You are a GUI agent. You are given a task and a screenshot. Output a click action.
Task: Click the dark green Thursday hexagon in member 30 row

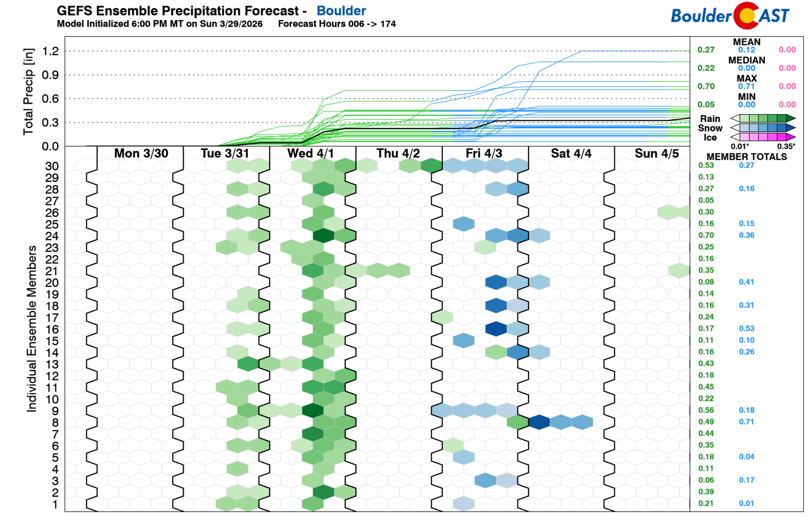click(x=431, y=165)
